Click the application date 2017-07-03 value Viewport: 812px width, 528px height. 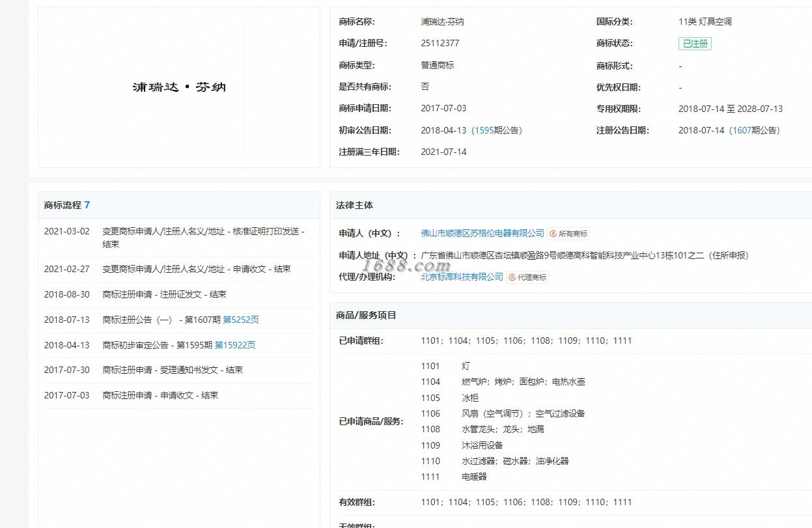[x=443, y=109]
